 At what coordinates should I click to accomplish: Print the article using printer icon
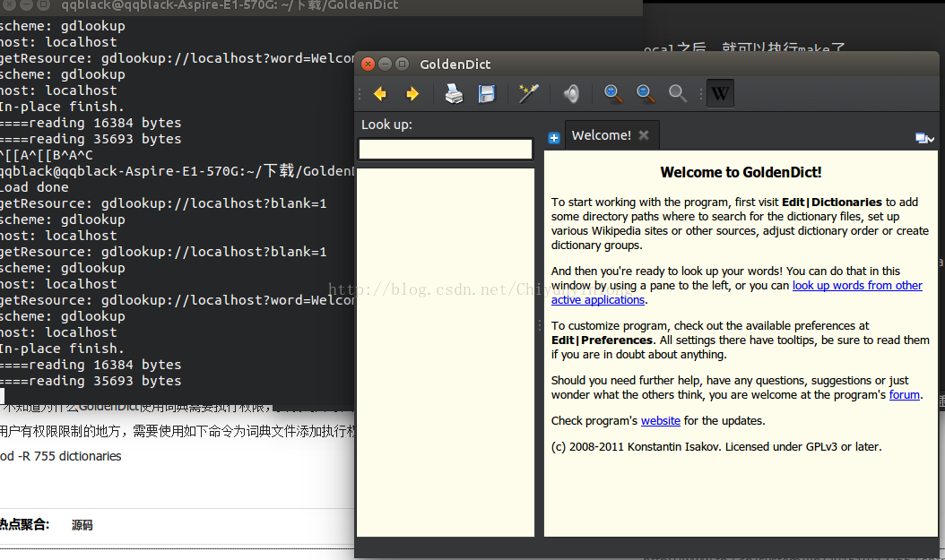[x=455, y=94]
